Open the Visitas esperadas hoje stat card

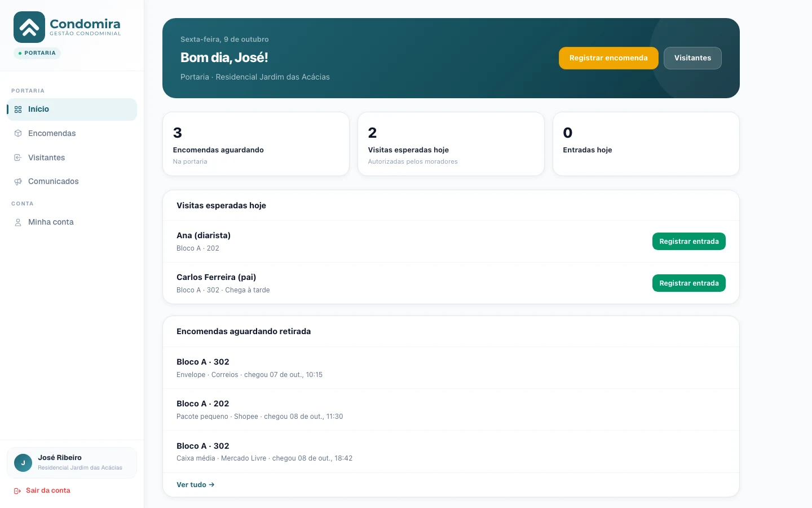451,144
